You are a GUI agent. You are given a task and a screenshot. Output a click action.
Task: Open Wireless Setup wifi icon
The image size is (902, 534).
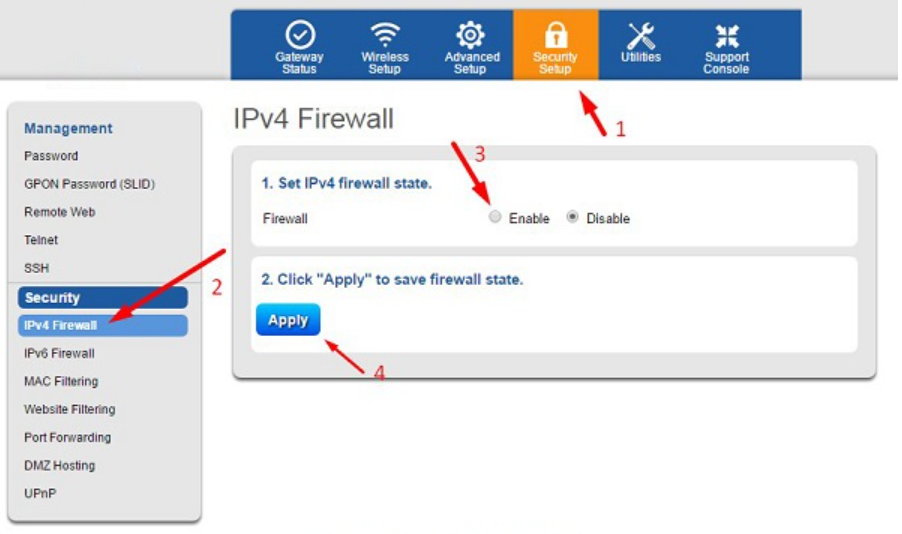click(385, 35)
